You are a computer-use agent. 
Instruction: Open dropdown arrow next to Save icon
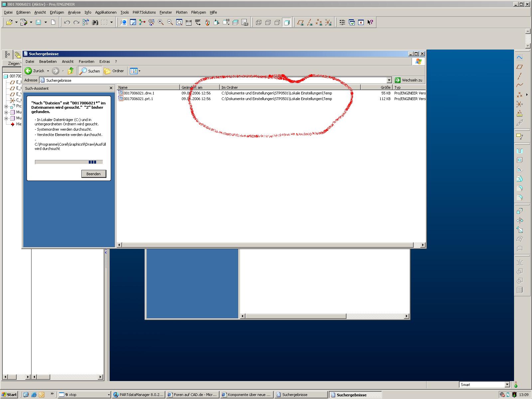click(46, 22)
